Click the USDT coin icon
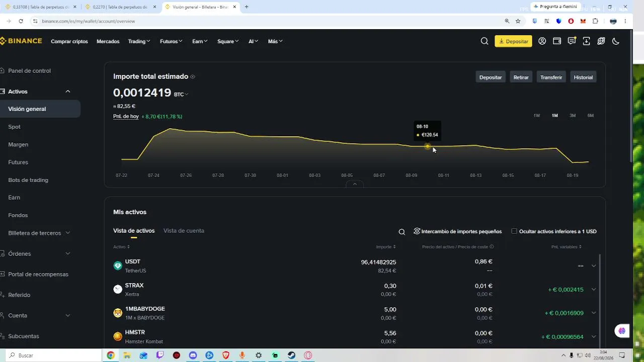This screenshot has height=362, width=644. [x=118, y=266]
